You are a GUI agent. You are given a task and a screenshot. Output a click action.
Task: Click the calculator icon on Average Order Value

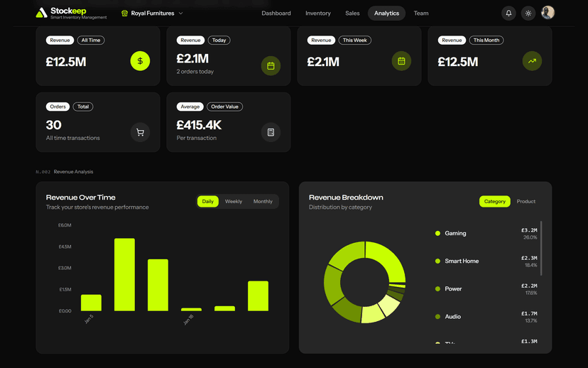(271, 132)
